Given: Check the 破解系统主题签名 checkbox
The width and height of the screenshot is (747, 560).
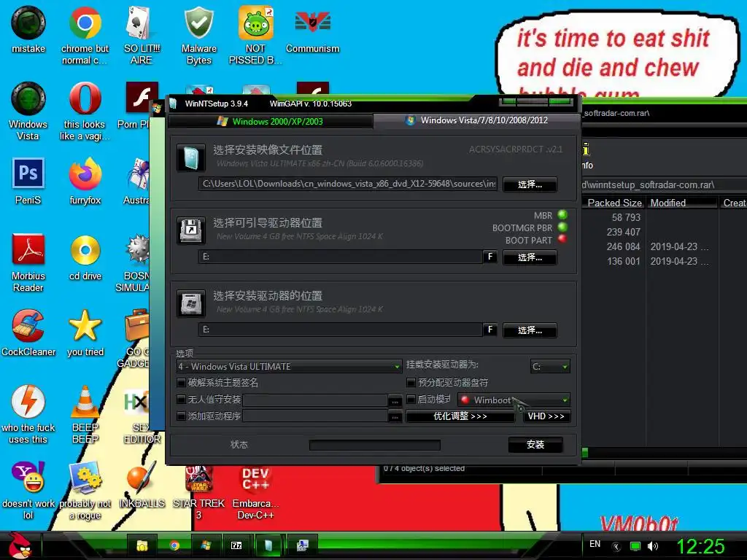Looking at the screenshot, I should (x=181, y=382).
